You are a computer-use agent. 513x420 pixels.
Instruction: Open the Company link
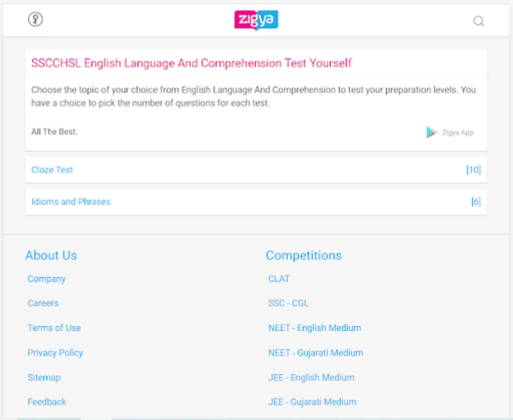coord(47,279)
